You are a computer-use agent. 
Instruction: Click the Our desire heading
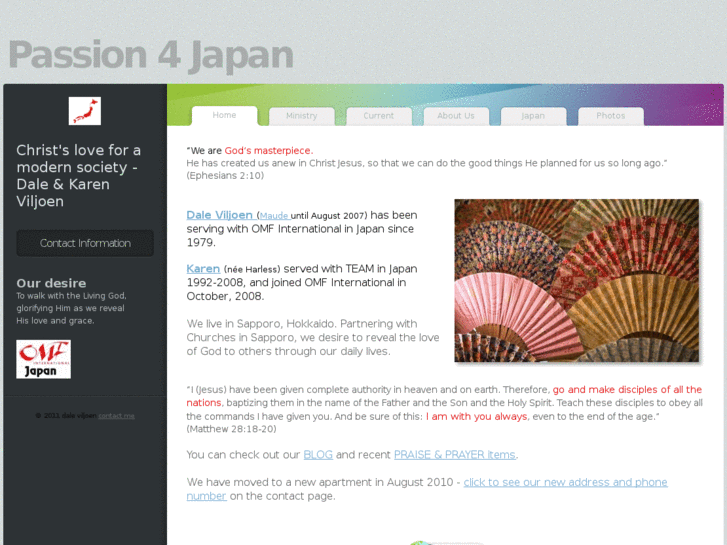51,283
